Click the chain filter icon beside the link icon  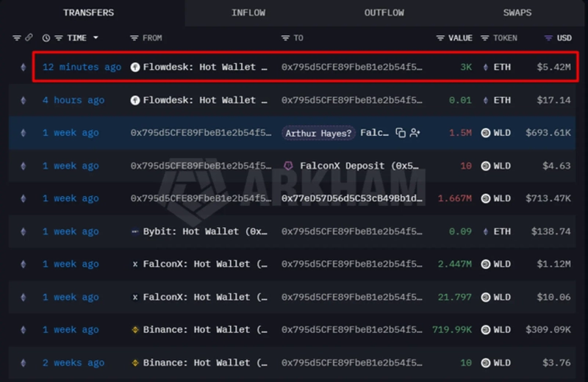tap(16, 38)
